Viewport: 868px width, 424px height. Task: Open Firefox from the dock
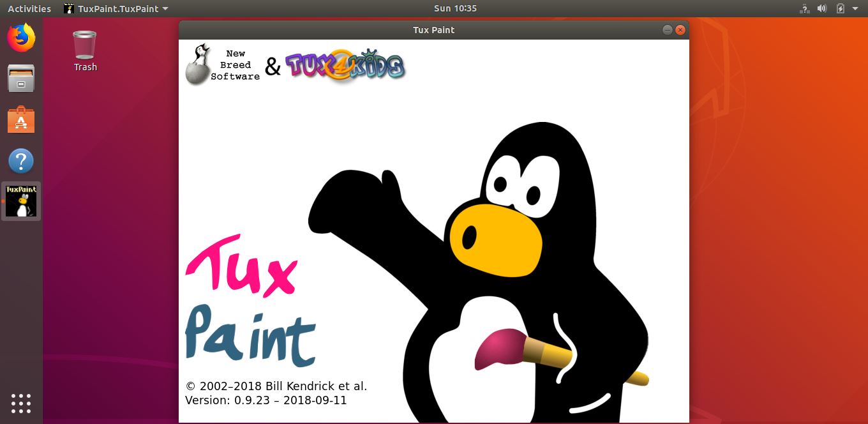(x=21, y=38)
